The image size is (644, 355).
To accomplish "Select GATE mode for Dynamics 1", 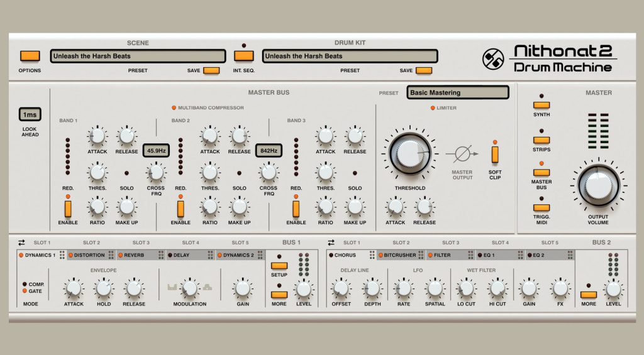I will tap(25, 291).
